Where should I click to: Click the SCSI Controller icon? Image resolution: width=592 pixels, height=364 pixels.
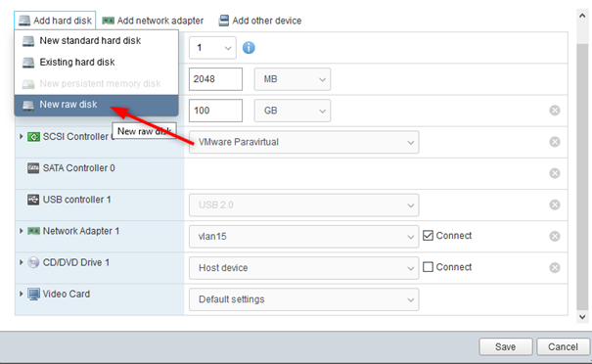click(33, 137)
